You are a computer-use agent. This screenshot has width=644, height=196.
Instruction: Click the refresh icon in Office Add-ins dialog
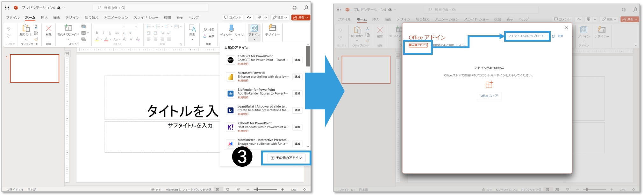click(x=554, y=36)
